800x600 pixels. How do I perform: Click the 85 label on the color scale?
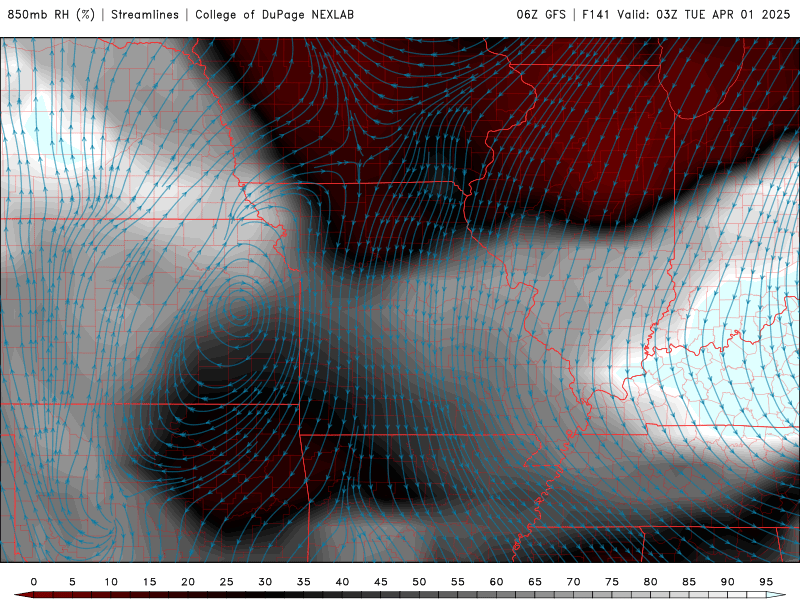689,582
